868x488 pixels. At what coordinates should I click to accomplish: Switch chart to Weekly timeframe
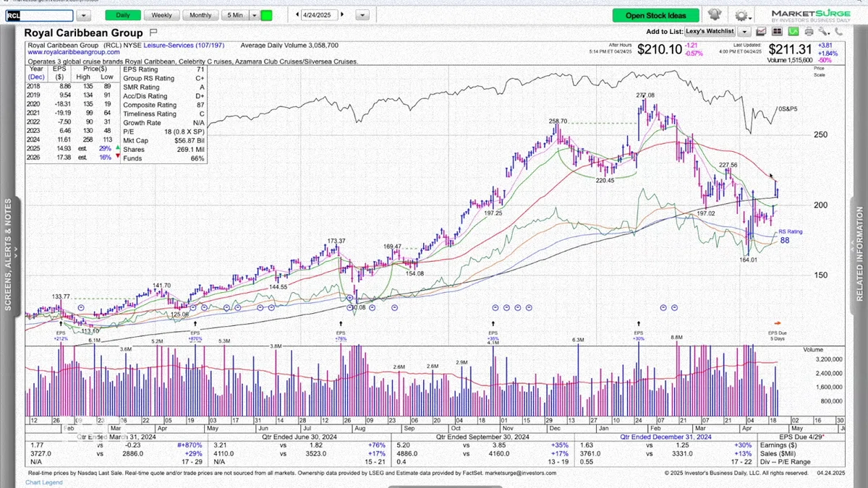click(x=161, y=14)
